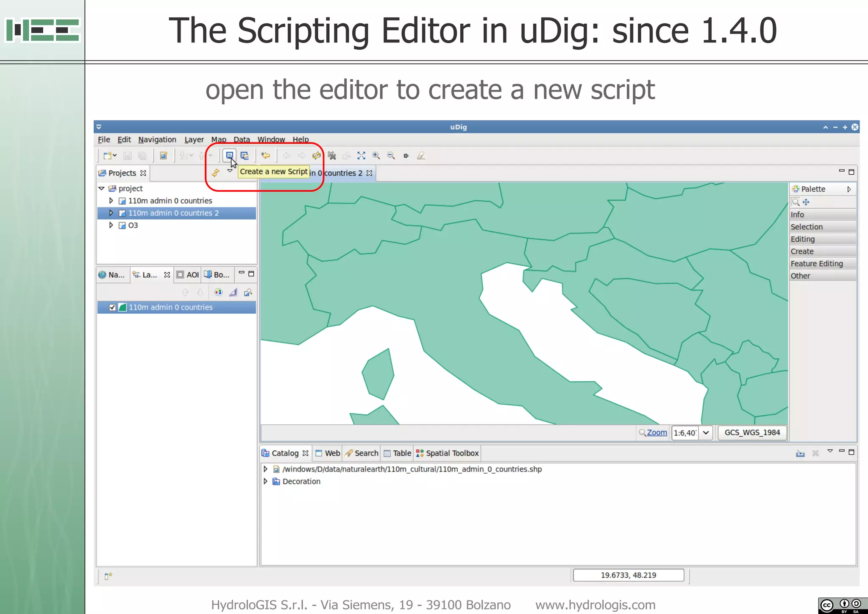Viewport: 868px width, 614px height.
Task: Click the zoom to extent icon
Action: pyautogui.click(x=361, y=156)
